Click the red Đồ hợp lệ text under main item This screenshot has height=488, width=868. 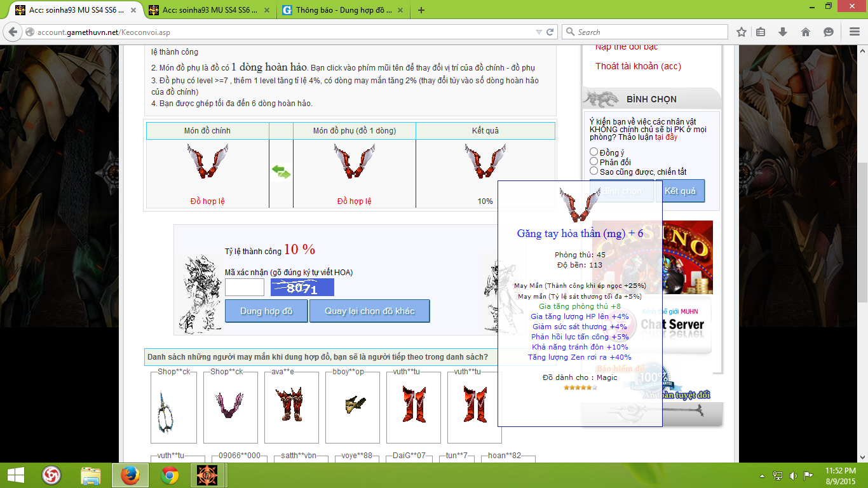coord(207,201)
